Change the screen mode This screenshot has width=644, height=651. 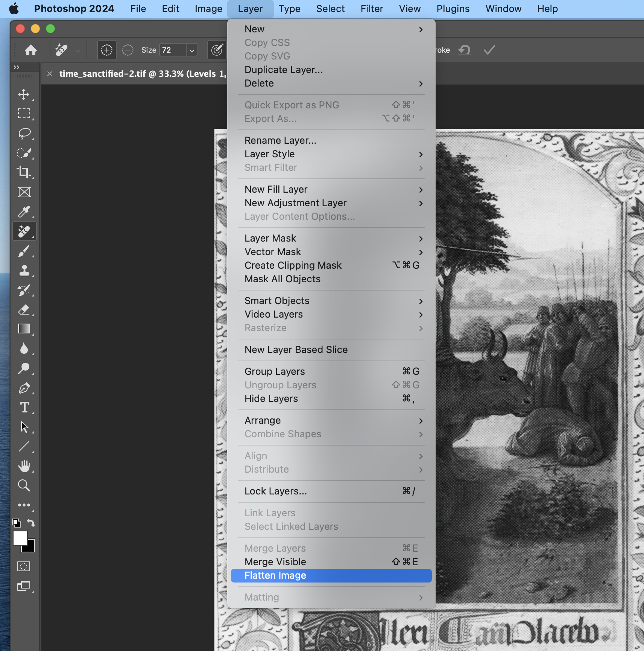24,586
